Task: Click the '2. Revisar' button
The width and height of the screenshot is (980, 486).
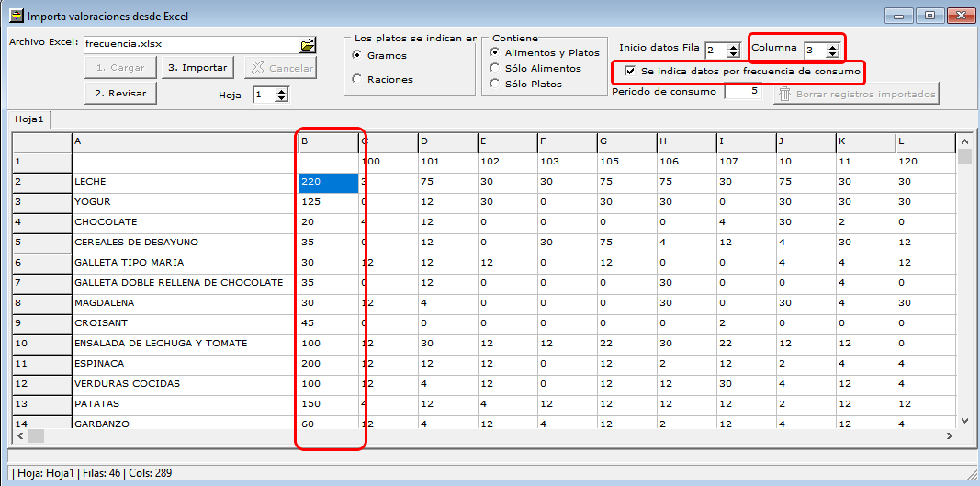Action: 120,93
